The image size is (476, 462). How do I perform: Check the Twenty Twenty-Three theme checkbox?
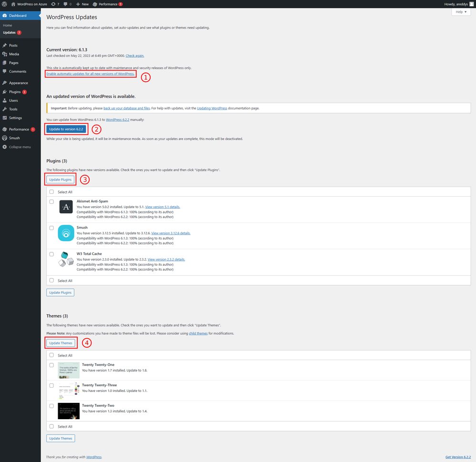point(51,385)
